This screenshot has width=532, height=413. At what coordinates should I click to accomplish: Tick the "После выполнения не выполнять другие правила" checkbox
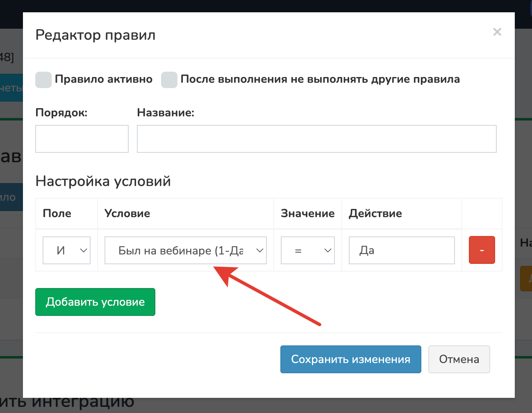(x=169, y=80)
